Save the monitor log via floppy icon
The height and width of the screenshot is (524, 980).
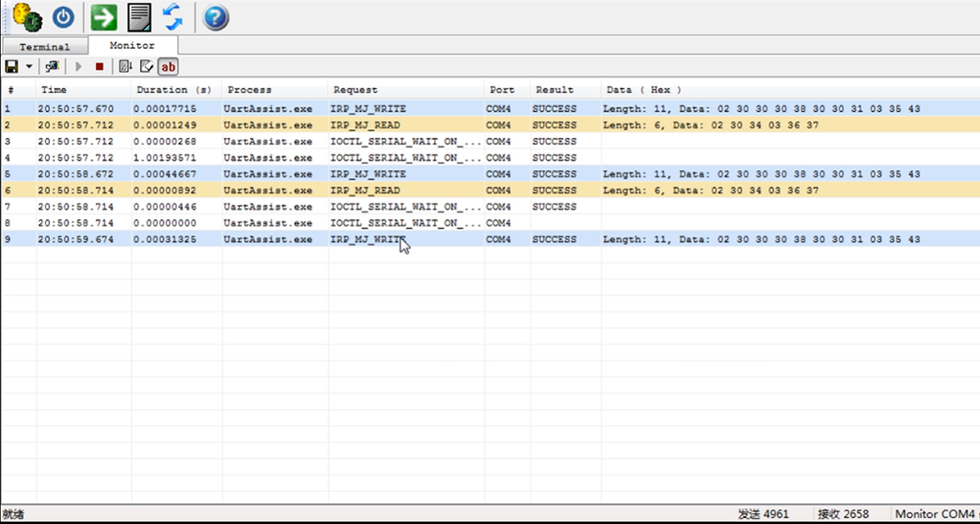click(12, 67)
